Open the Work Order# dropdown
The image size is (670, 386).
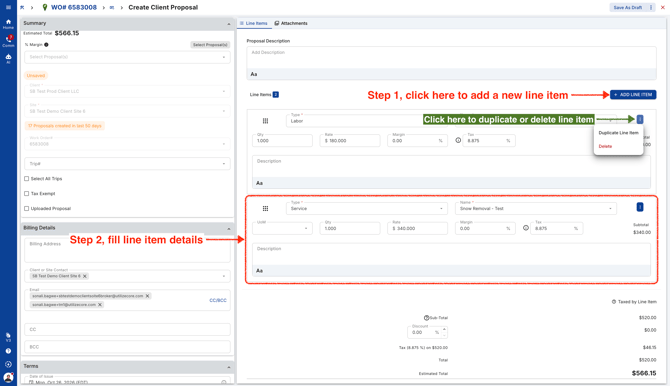click(127, 144)
